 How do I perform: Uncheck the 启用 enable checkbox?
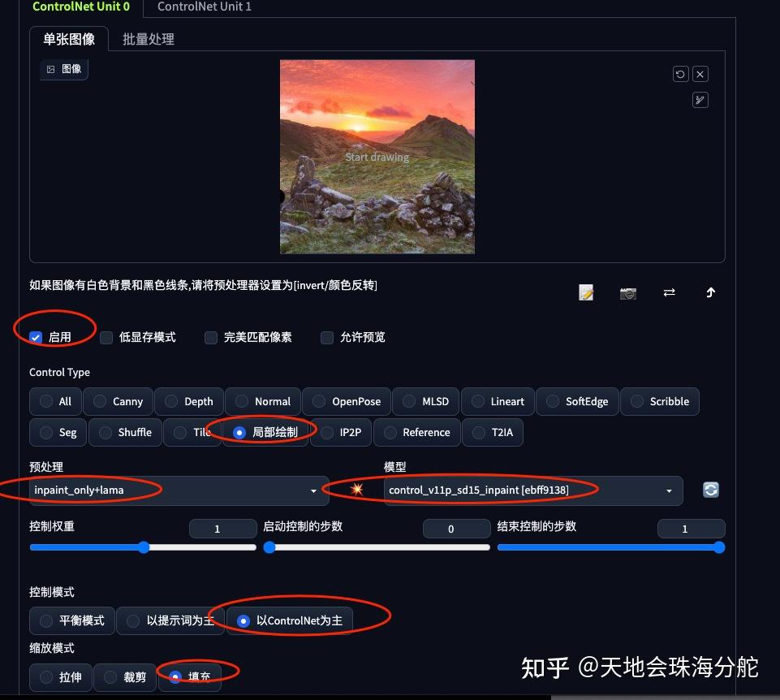tap(34, 337)
